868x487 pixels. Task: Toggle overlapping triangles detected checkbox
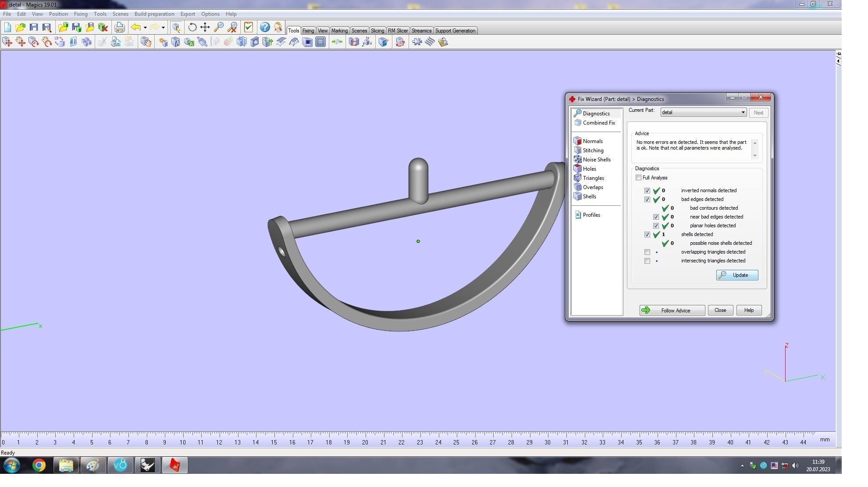pyautogui.click(x=647, y=252)
